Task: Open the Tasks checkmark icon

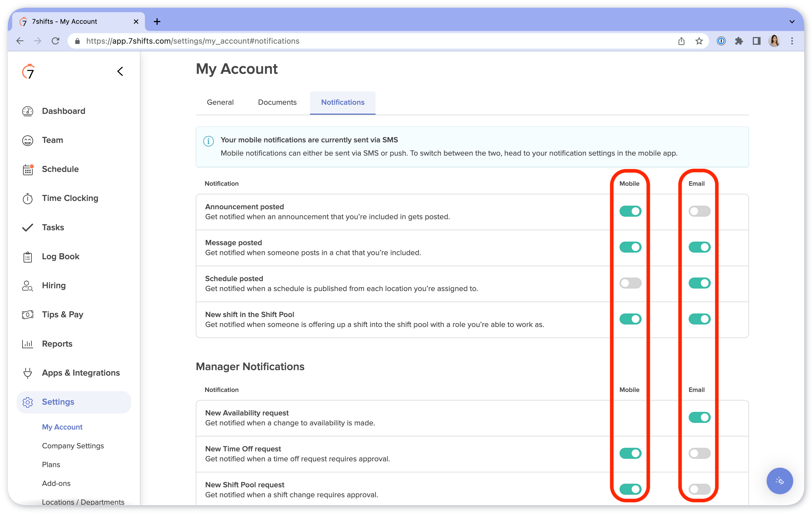Action: coord(28,227)
